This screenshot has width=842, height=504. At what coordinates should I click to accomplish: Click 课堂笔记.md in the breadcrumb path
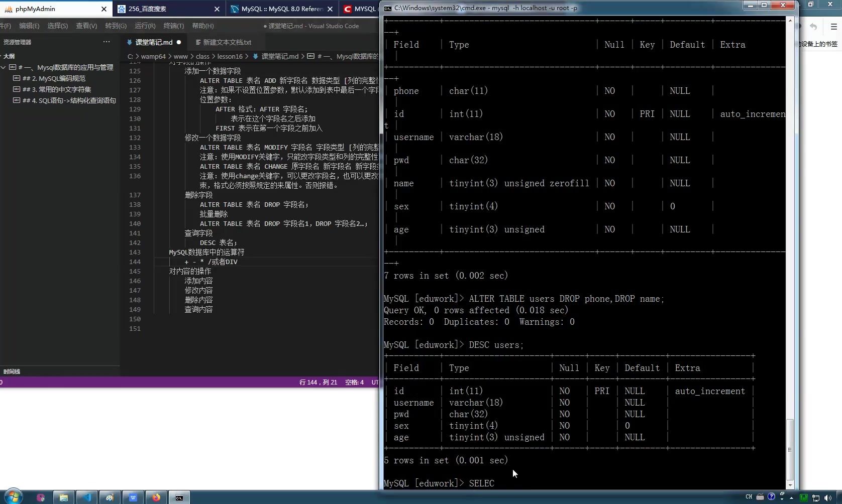tap(280, 56)
